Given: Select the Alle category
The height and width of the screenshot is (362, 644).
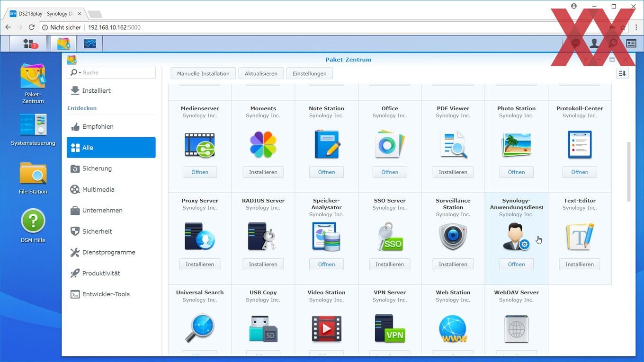Looking at the screenshot, I should pyautogui.click(x=111, y=148).
